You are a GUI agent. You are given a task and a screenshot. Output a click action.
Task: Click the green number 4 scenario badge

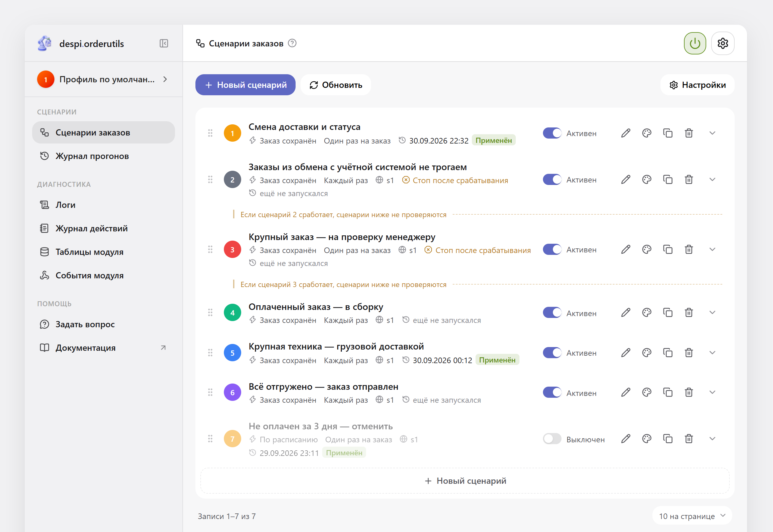pos(232,313)
